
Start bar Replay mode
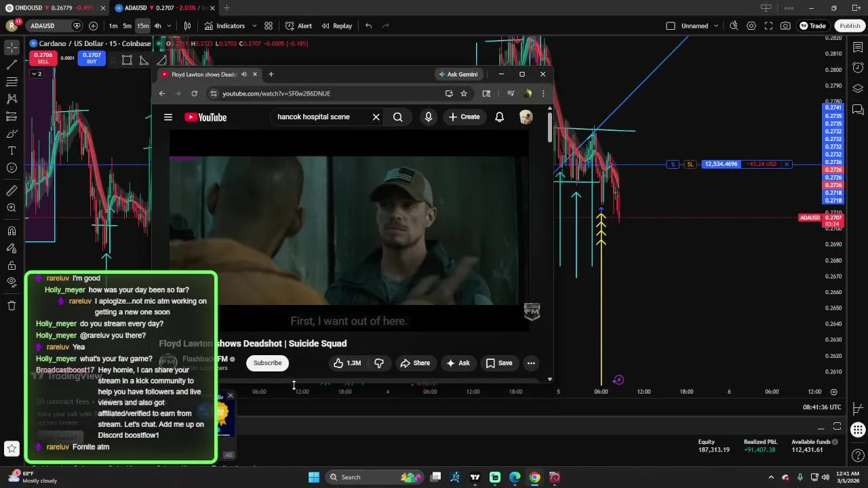pyautogui.click(x=336, y=26)
